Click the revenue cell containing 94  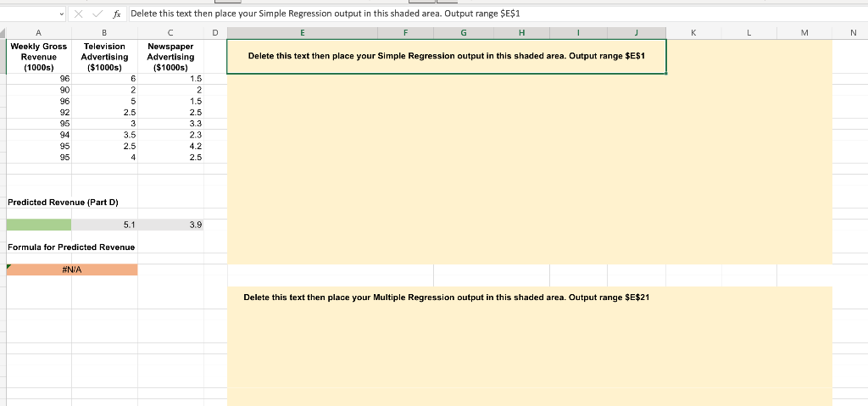(x=39, y=135)
